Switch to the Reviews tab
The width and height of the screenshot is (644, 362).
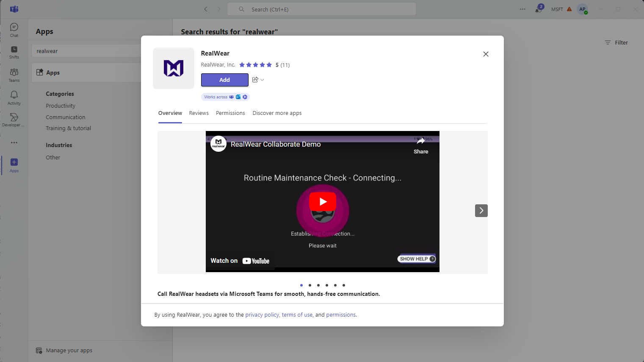199,113
